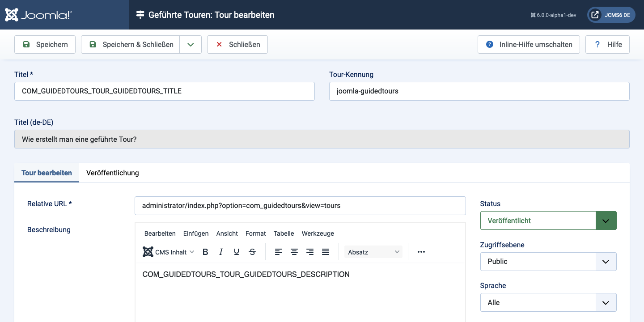Click the Joomla! logo
Image resolution: width=644 pixels, height=322 pixels.
click(x=38, y=15)
